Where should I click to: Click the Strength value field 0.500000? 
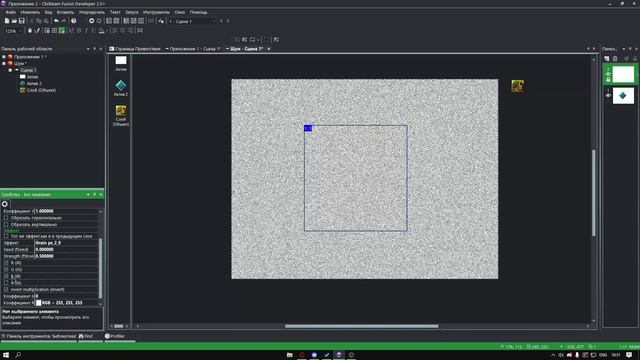[x=67, y=256]
